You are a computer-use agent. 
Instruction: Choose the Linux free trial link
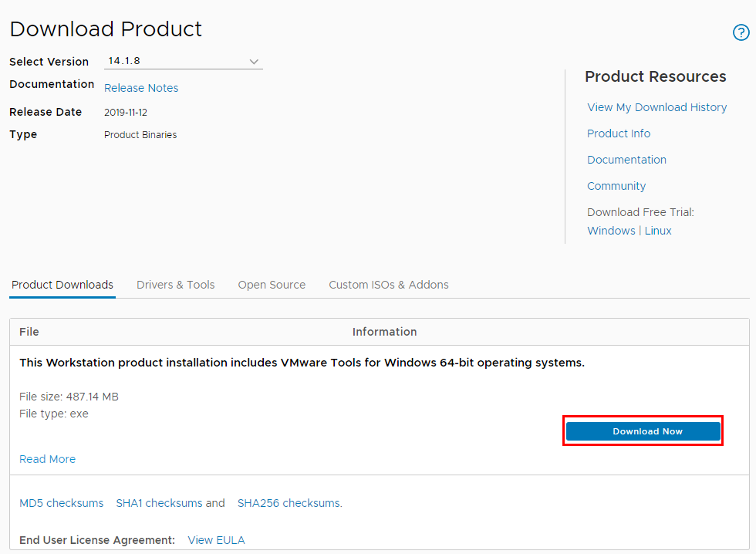[657, 231]
